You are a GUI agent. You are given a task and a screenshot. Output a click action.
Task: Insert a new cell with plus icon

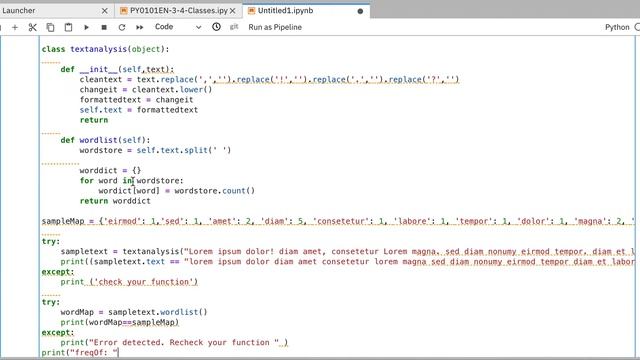15,27
